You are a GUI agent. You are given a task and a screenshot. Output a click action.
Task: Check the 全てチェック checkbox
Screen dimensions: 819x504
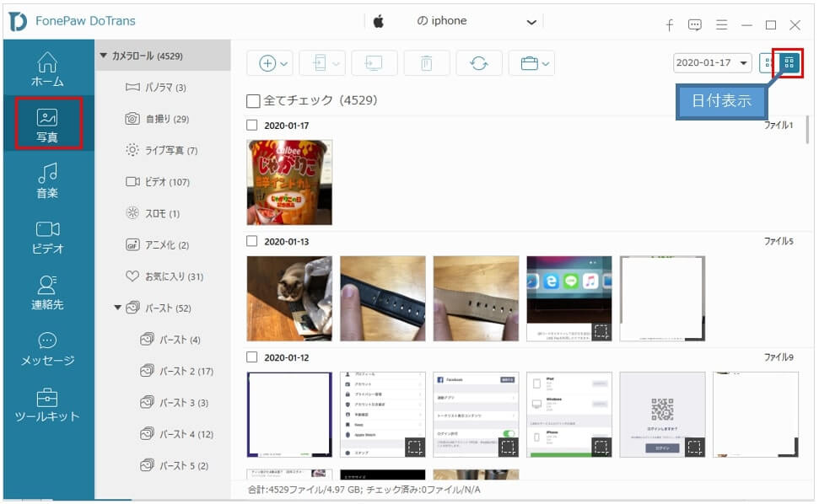[253, 101]
